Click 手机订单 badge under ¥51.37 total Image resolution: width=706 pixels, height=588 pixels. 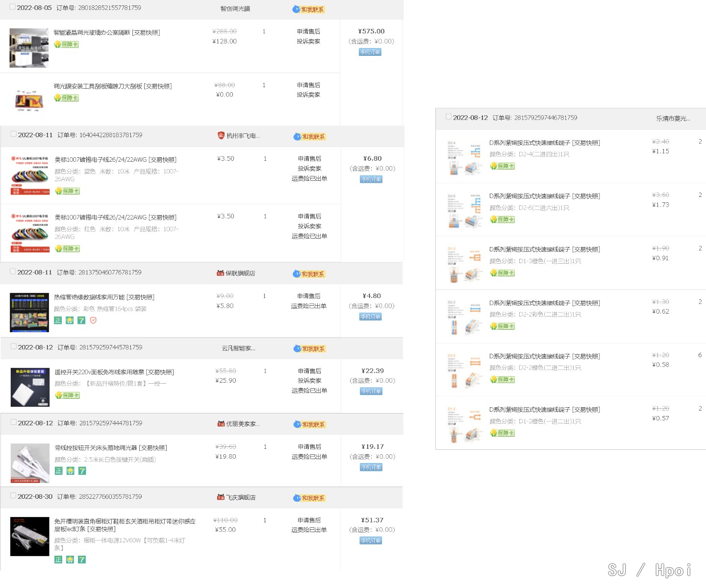pyautogui.click(x=371, y=540)
